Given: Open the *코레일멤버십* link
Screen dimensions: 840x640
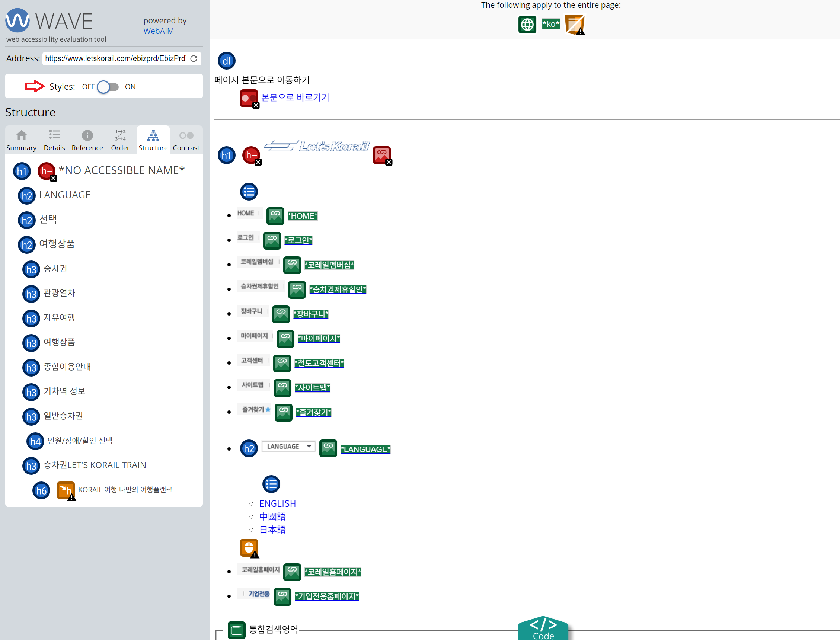Looking at the screenshot, I should pos(329,265).
